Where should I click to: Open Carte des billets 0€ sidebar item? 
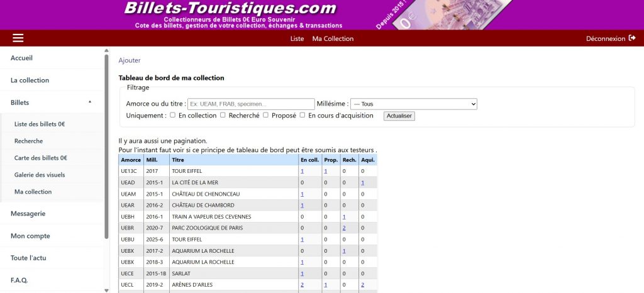point(40,158)
